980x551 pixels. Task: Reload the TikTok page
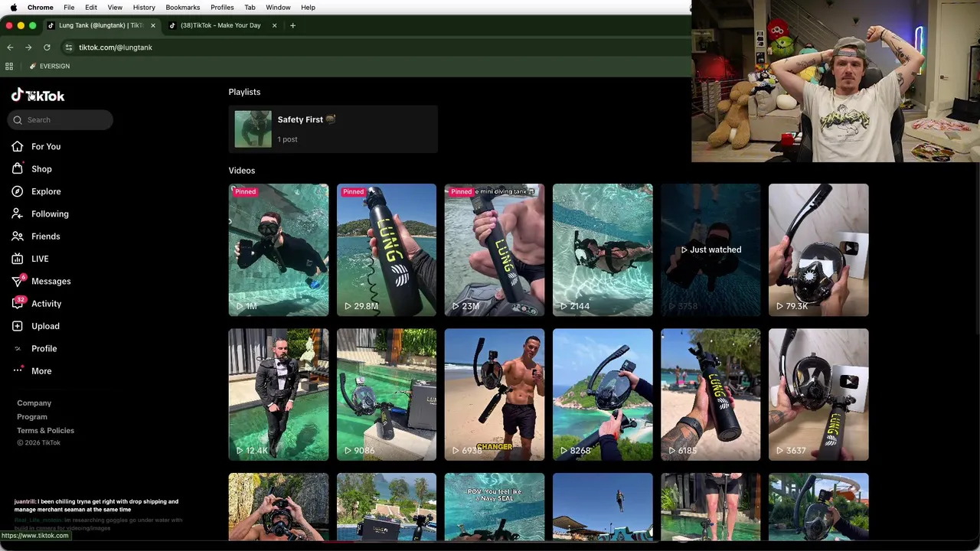(x=47, y=47)
